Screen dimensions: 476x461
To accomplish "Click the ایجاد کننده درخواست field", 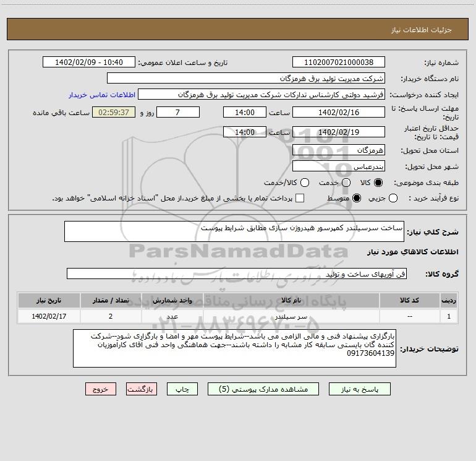I will (261, 94).
